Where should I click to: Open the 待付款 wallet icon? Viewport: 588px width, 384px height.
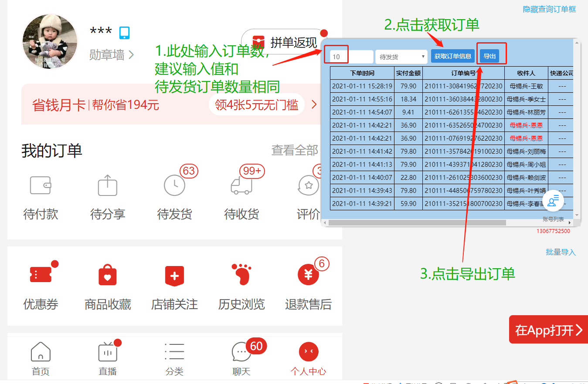(x=41, y=185)
